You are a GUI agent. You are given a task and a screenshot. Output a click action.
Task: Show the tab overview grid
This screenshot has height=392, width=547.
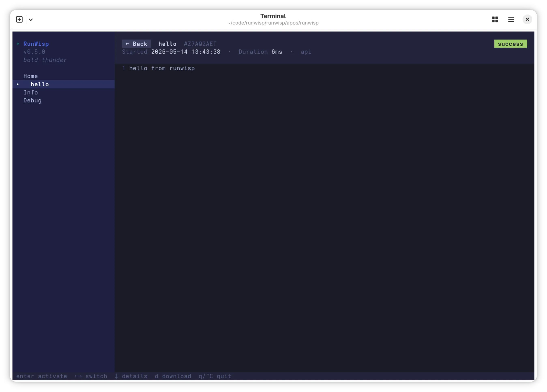pyautogui.click(x=495, y=19)
